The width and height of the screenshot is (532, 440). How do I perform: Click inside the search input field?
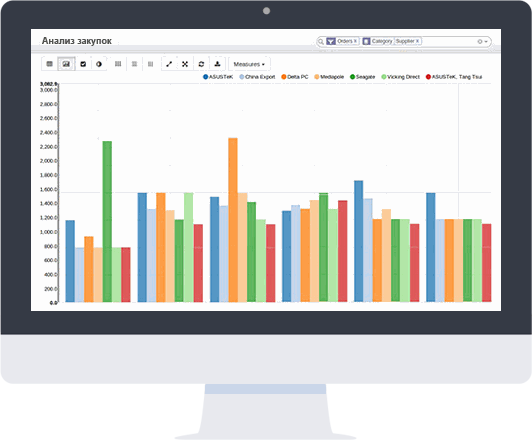[448, 41]
